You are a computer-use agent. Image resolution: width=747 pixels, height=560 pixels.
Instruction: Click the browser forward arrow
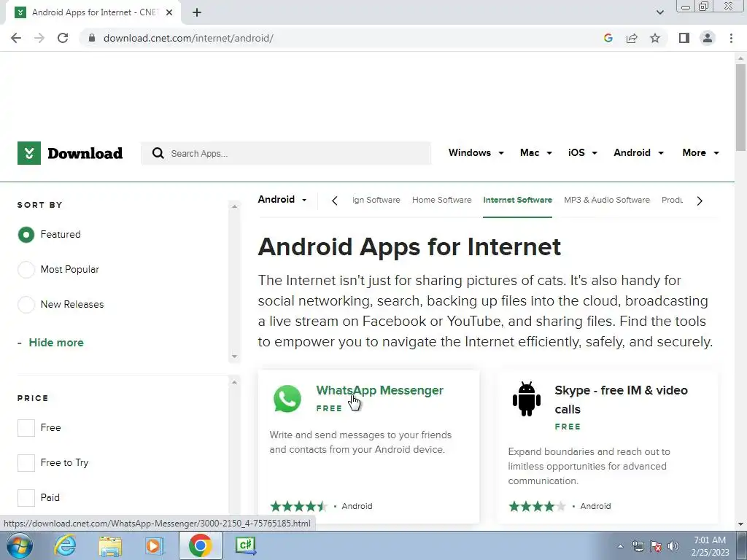click(x=39, y=38)
